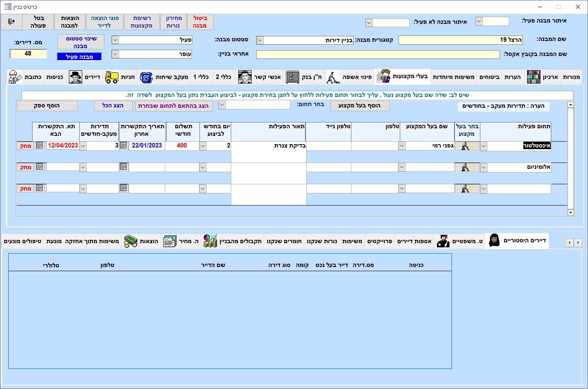Click the דיירים היסטוריים person icon

click(x=495, y=240)
